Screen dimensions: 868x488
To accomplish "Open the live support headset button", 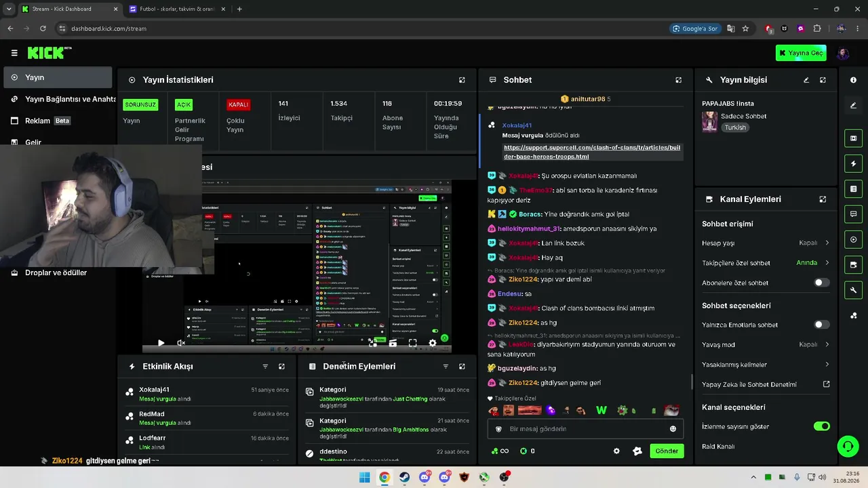I will point(848,446).
